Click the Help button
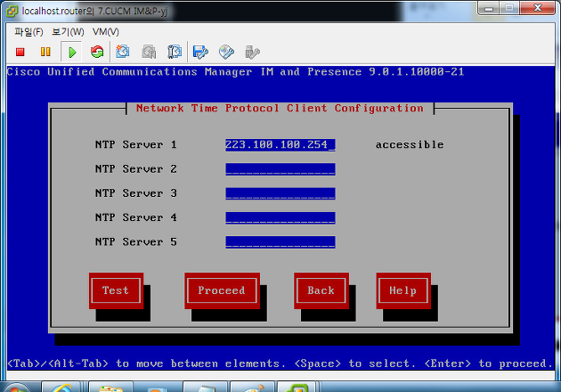This screenshot has width=561, height=392. [403, 290]
